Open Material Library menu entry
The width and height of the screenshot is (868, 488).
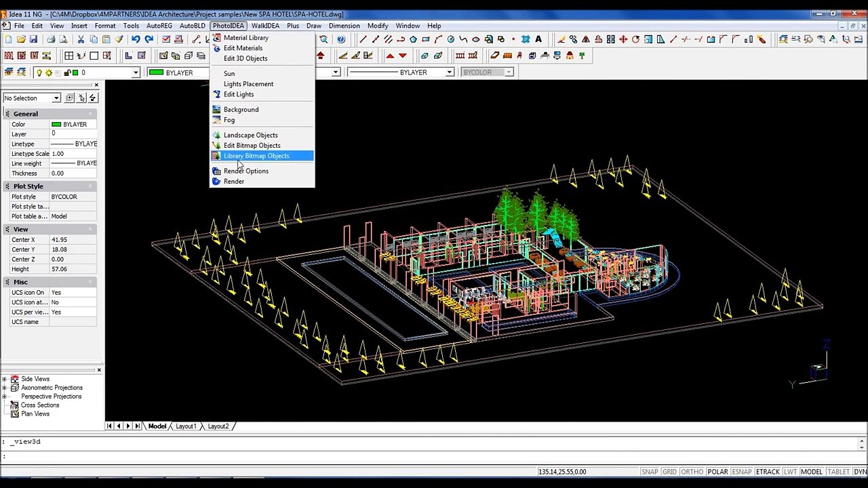click(x=246, y=38)
